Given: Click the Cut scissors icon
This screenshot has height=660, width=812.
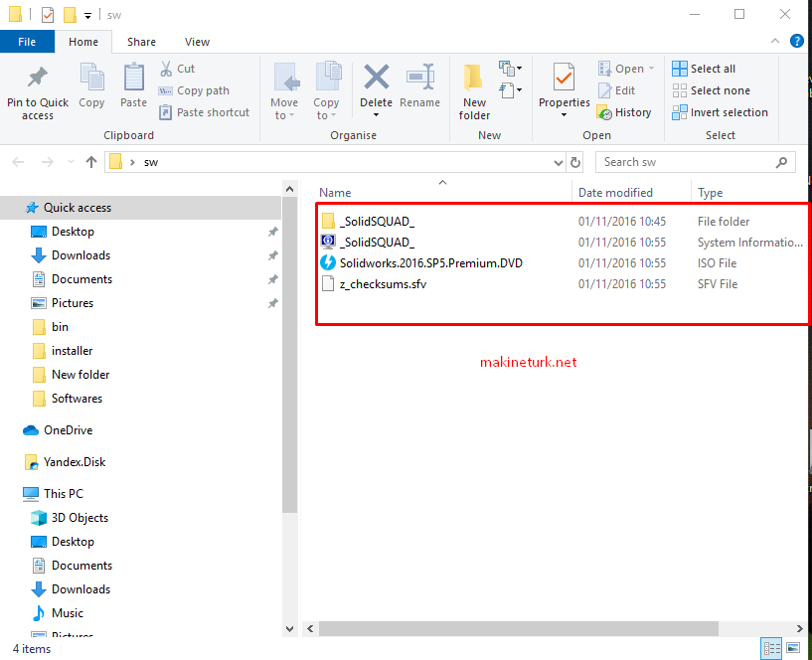Looking at the screenshot, I should click(x=166, y=69).
